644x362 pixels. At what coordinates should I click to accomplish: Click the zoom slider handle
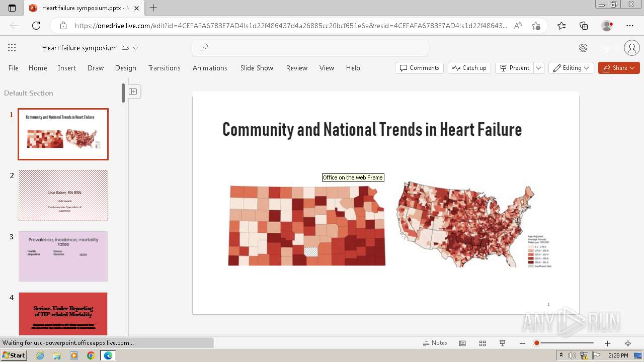537,343
